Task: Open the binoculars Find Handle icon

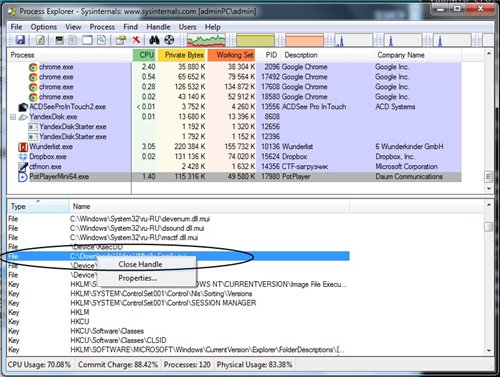Action: [x=154, y=40]
